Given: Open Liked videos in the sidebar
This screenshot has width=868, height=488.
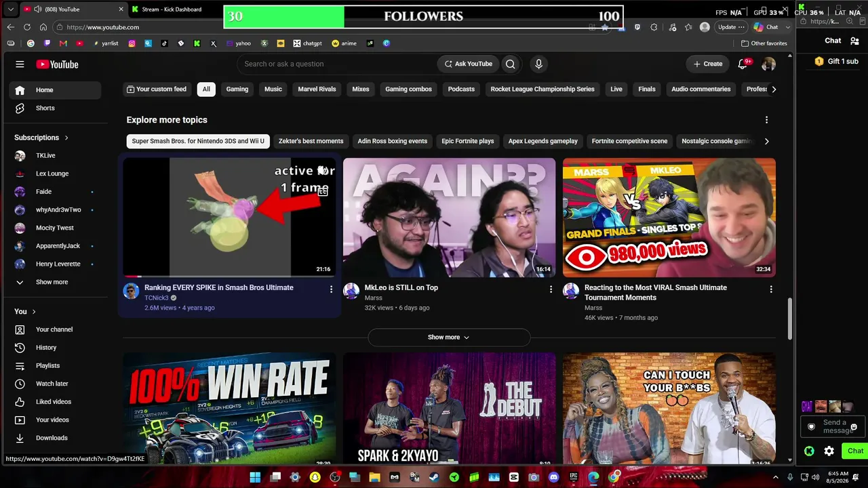Looking at the screenshot, I should (55, 402).
